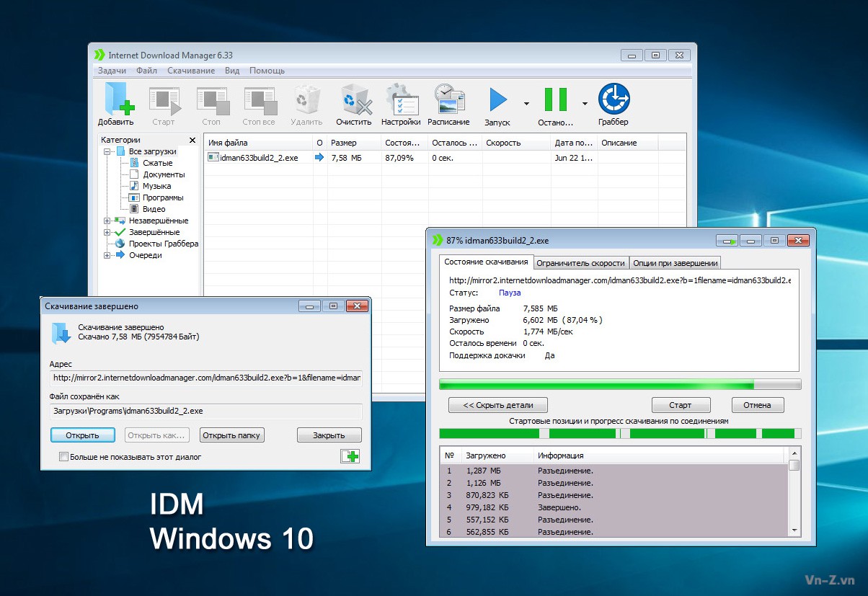Select the Добавить (Add URL) toolbar icon

tap(116, 101)
